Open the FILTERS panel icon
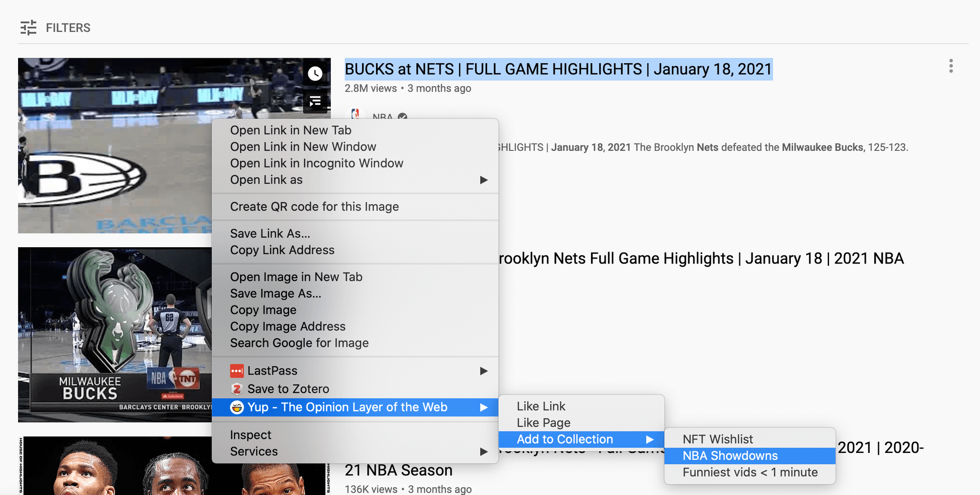 pos(28,28)
